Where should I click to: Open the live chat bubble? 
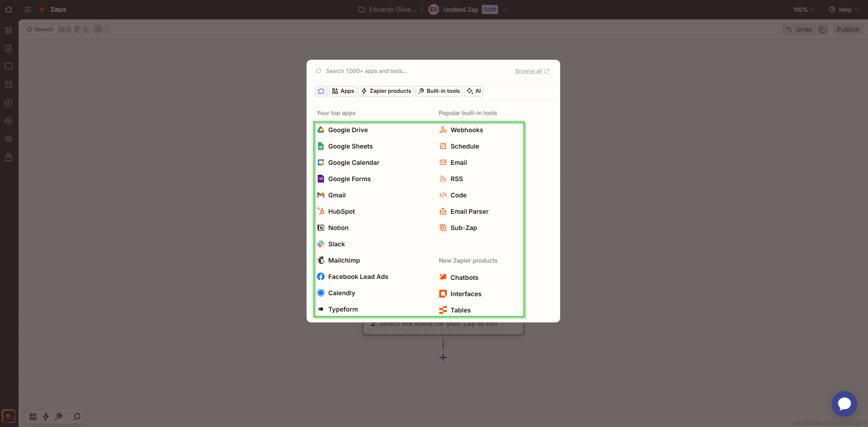coord(844,404)
